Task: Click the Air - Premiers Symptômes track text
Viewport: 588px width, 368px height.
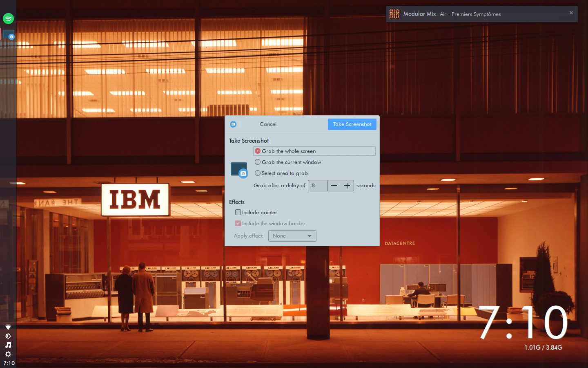Action: point(470,14)
